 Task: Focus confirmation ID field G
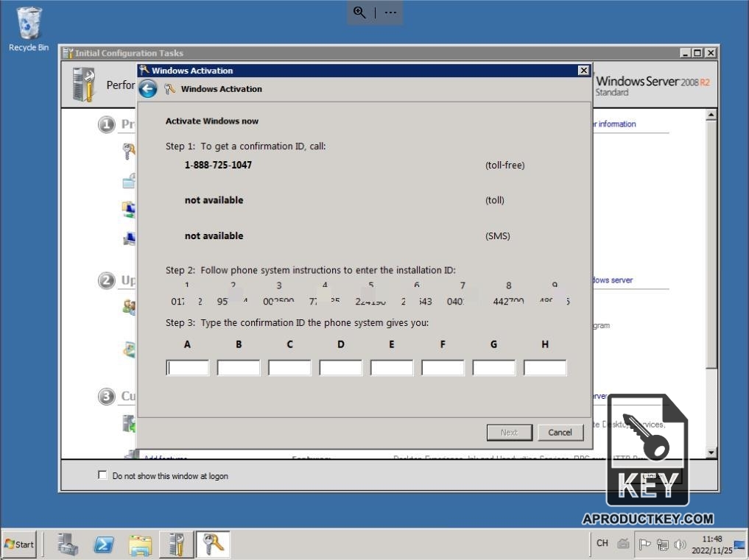[x=494, y=368]
